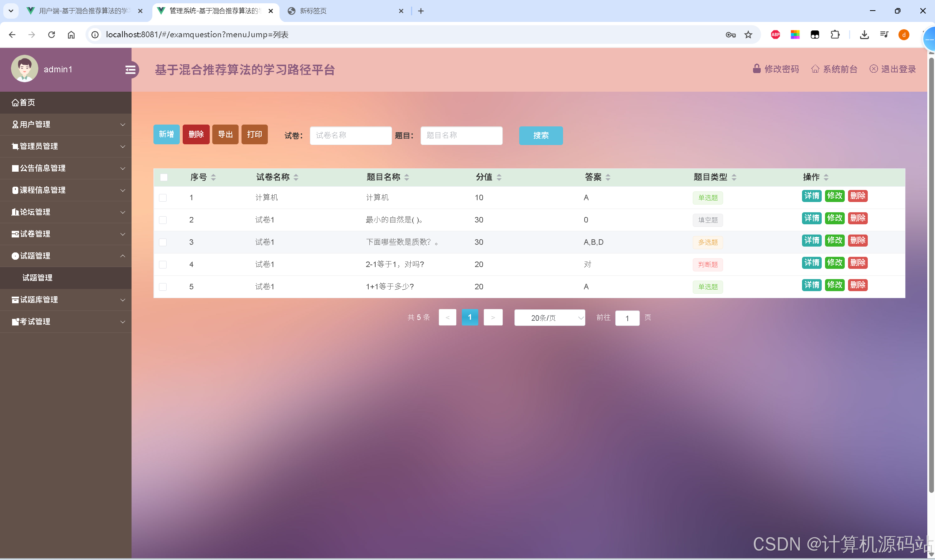Image resolution: width=935 pixels, height=560 pixels.
Task: Click the 用户管理 user management icon
Action: click(x=15, y=124)
